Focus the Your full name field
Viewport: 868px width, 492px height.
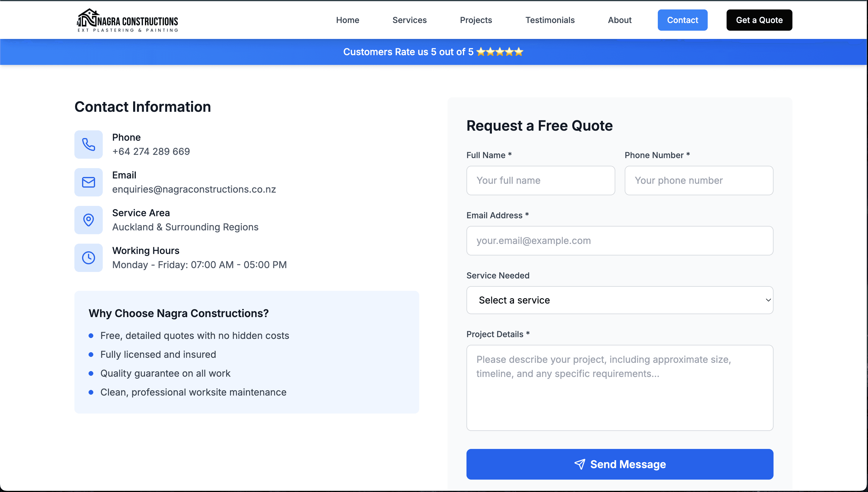540,181
